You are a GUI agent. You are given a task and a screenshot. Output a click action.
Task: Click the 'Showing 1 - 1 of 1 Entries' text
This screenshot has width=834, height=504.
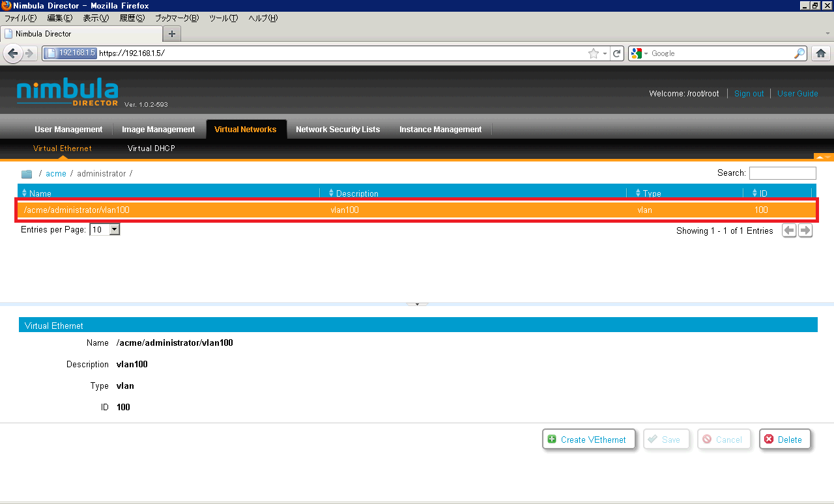[x=725, y=231]
